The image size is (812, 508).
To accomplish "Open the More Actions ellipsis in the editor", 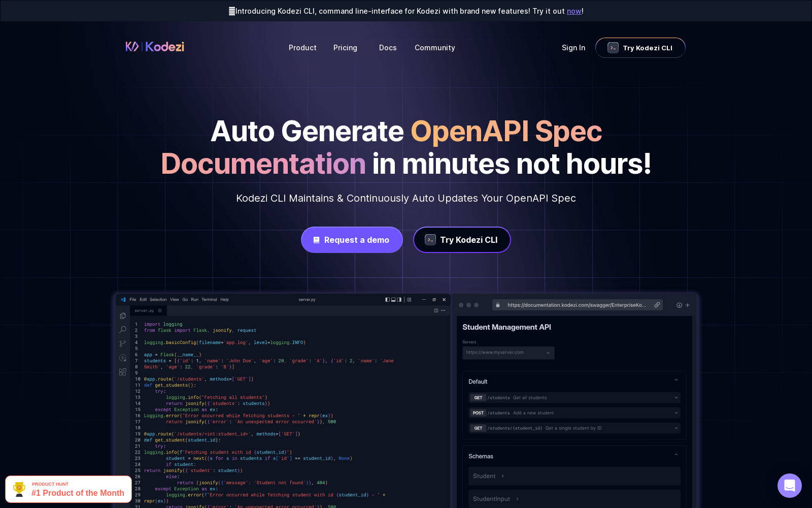I will [443, 310].
